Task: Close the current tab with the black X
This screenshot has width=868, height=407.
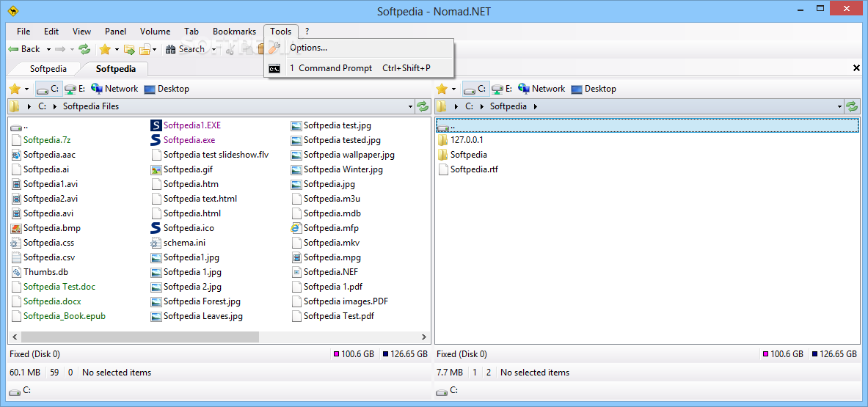Action: tap(856, 69)
